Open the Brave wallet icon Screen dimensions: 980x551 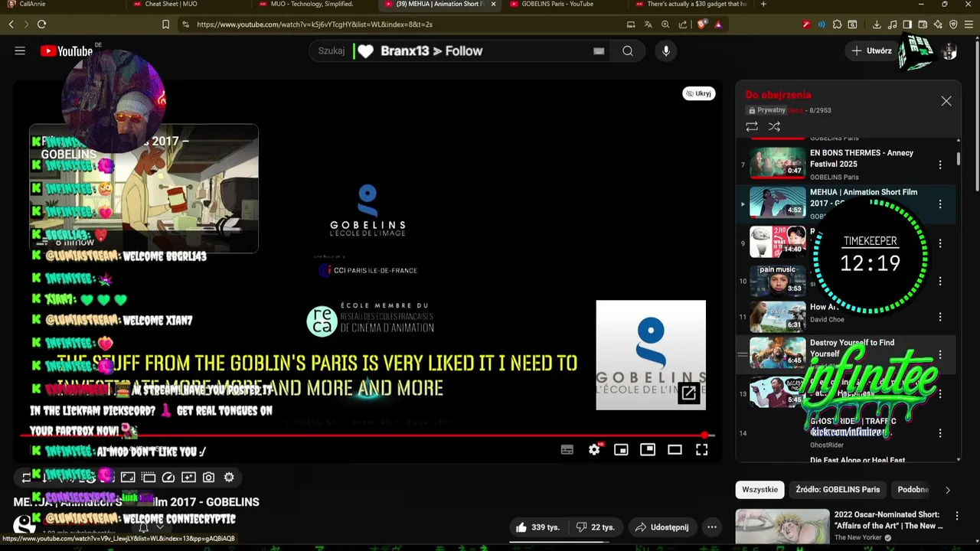pyautogui.click(x=923, y=24)
